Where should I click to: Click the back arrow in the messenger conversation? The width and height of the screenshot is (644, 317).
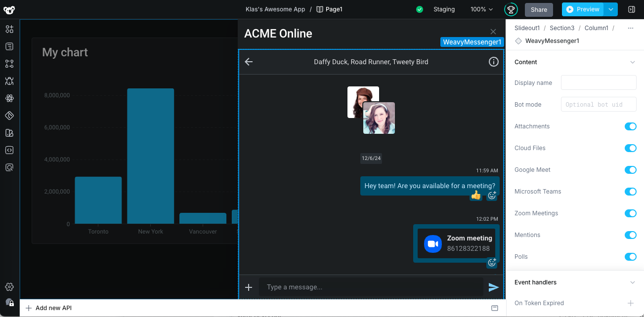point(249,62)
